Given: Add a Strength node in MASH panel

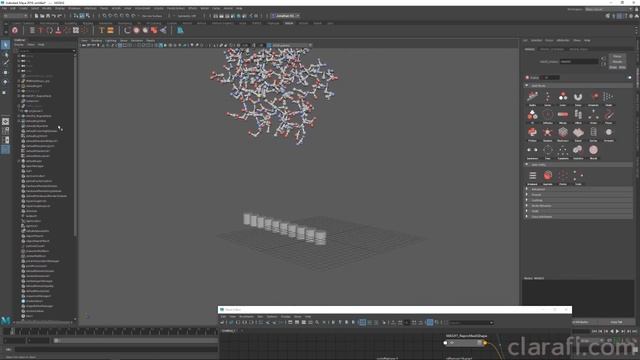Looking at the screenshot, I should [609, 133].
